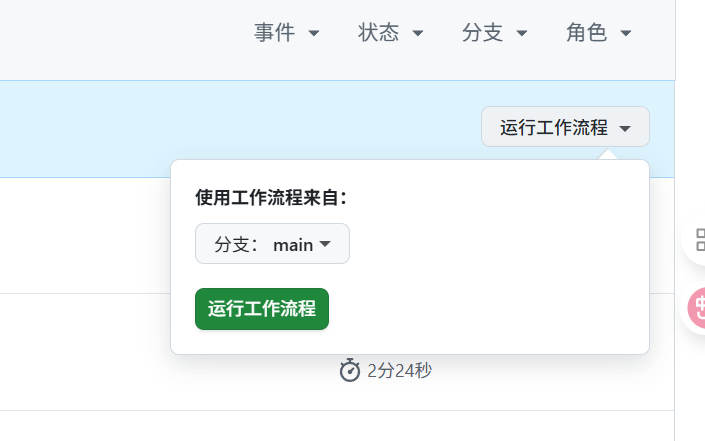Select the 角色 filter menu
Viewport: 705px width, 441px height.
point(598,33)
